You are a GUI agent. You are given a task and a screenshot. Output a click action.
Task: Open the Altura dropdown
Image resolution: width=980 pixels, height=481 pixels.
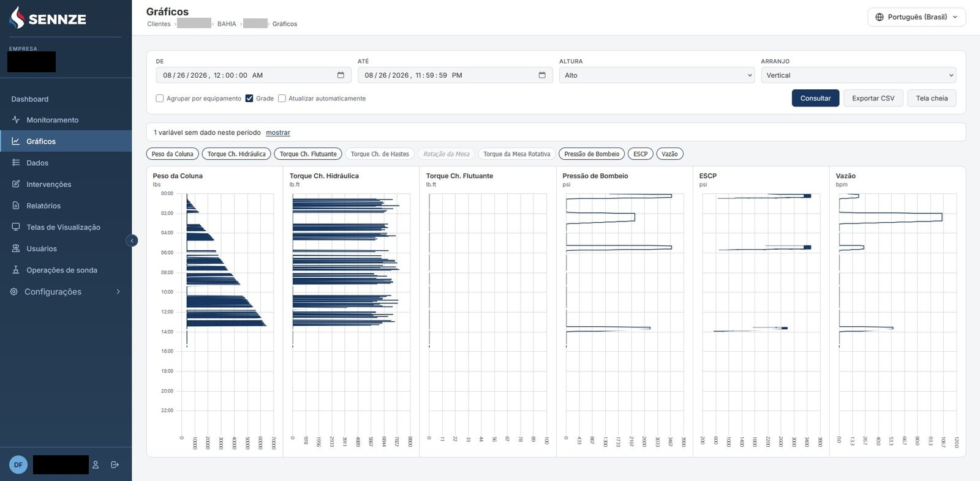pos(657,75)
